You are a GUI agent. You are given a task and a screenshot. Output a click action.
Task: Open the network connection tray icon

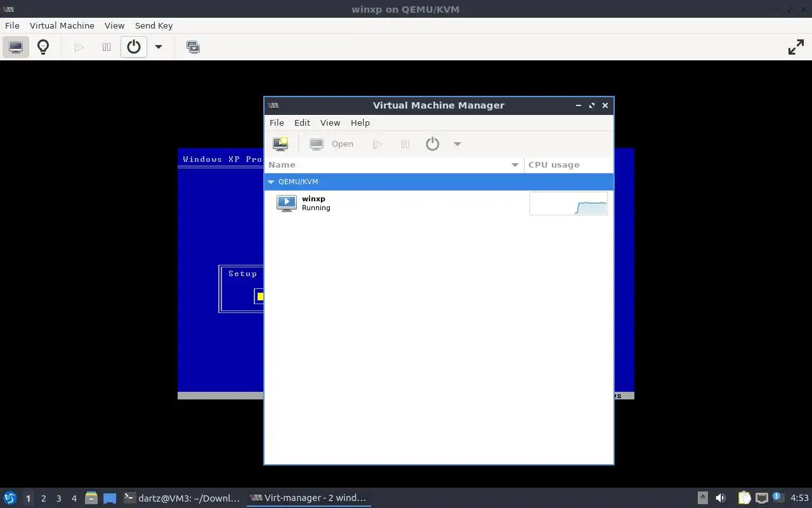tap(761, 498)
